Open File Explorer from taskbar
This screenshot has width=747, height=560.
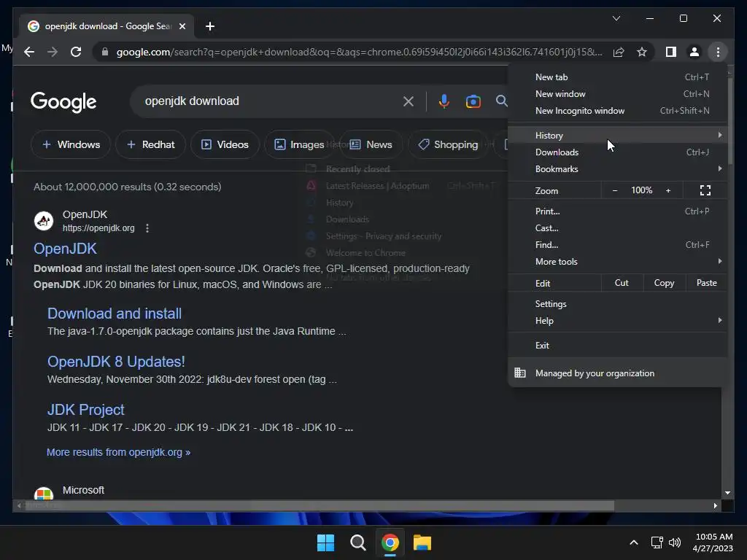tap(422, 542)
